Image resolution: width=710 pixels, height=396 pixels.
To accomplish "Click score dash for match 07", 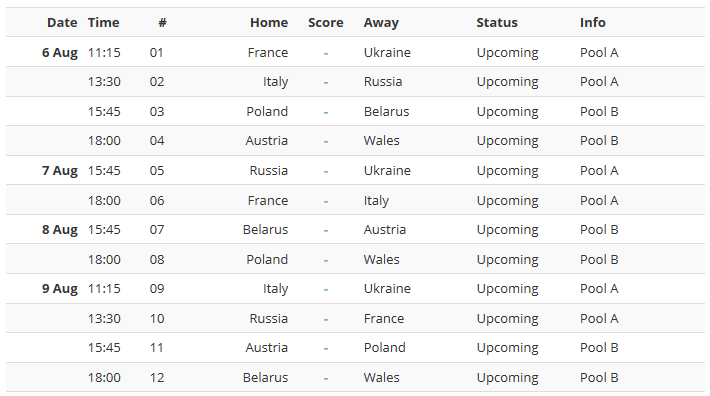I will [326, 230].
